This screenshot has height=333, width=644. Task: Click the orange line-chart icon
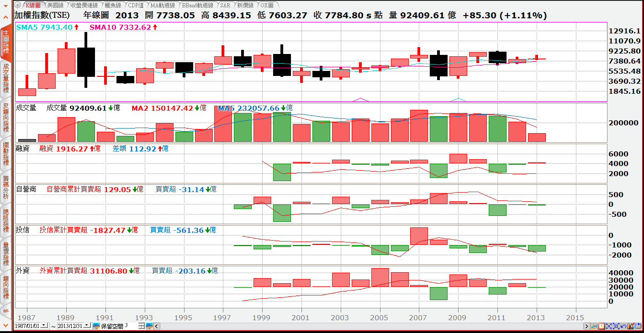point(594,326)
